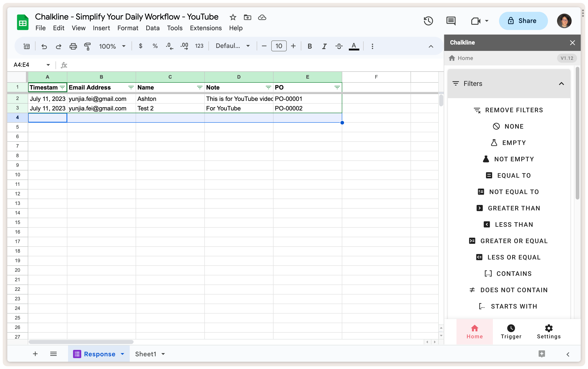Collapse the Filters section chevron
Screen dimensions: 588x369
pos(561,84)
